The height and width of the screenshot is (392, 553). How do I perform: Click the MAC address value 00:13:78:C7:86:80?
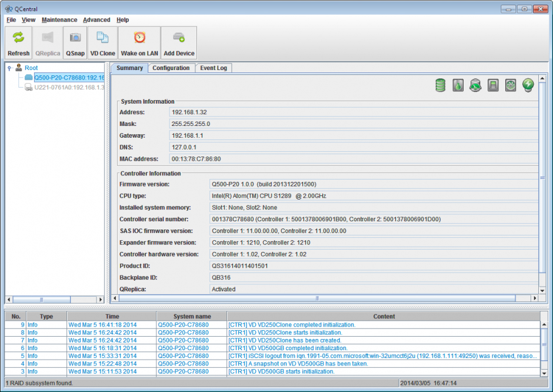196,159
